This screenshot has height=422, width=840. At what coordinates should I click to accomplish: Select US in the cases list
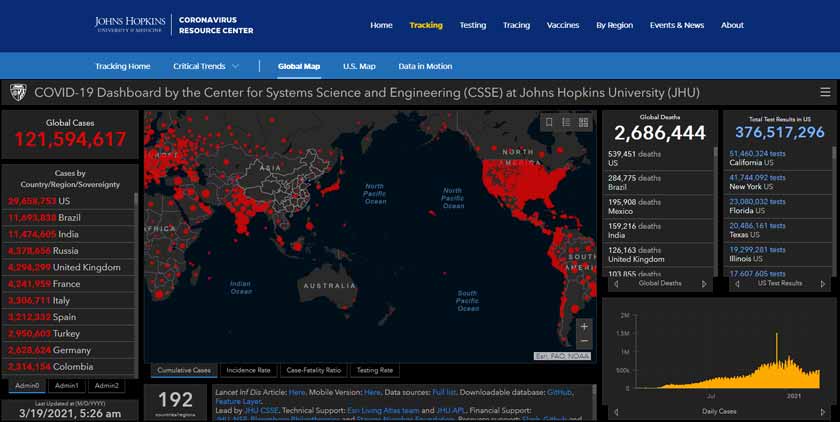(69, 201)
